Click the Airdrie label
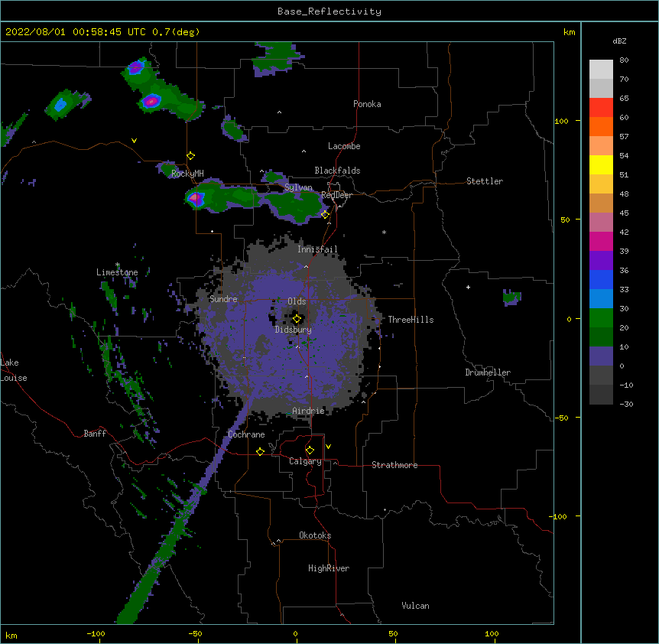This screenshot has width=659, height=644. tap(309, 411)
